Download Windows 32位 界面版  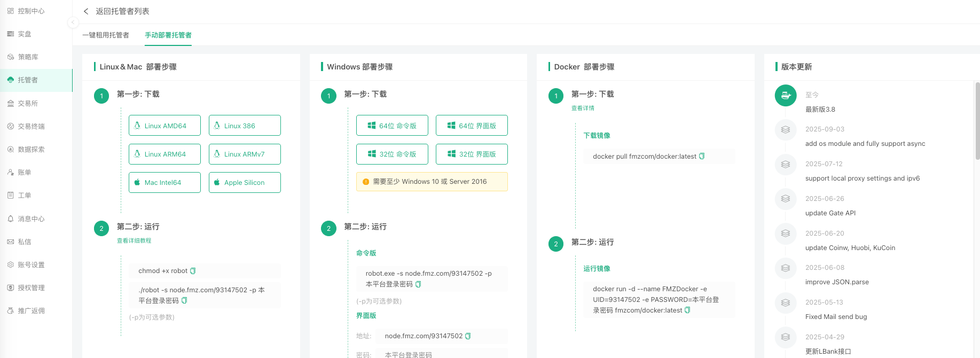click(x=472, y=154)
